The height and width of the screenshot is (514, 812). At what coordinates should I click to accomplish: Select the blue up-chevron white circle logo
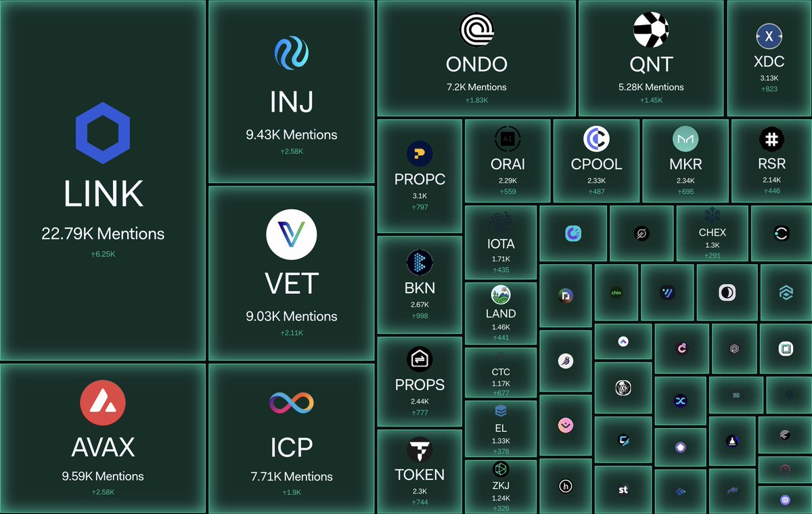[x=623, y=342]
